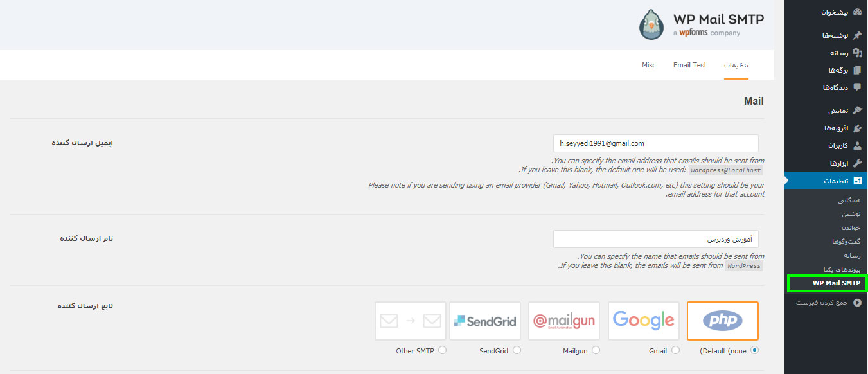Click the نام ارسال کننده field label

(x=87, y=238)
